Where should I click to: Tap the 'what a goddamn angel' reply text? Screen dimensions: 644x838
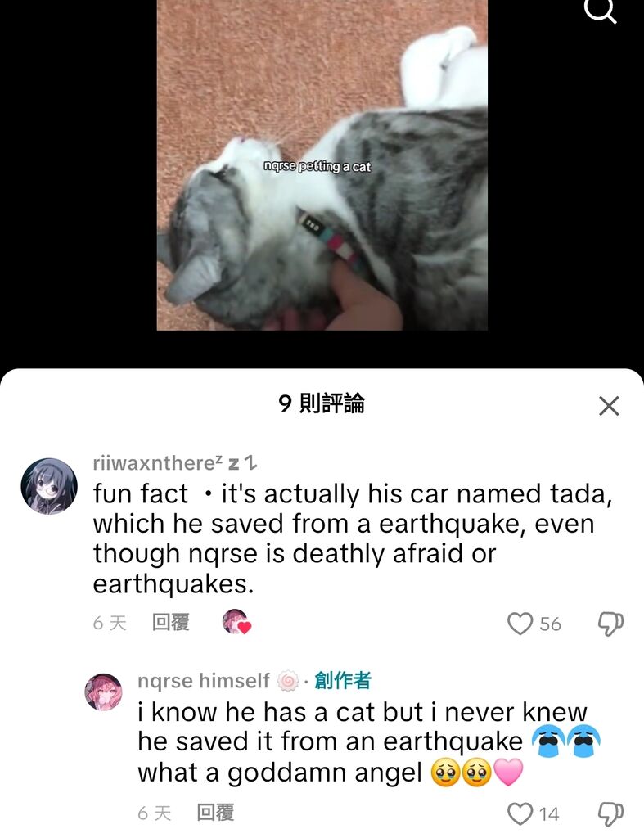pos(280,773)
